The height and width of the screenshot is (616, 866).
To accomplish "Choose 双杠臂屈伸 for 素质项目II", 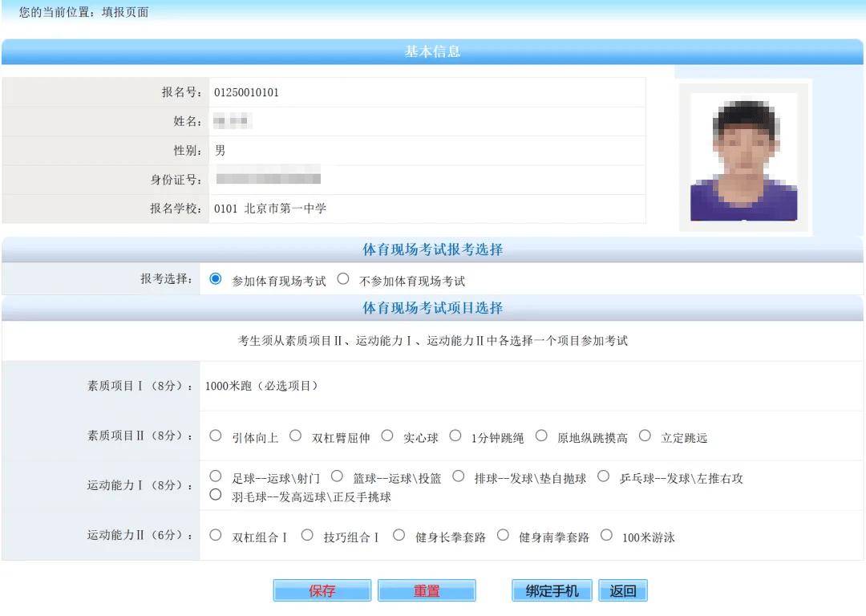I will (296, 435).
